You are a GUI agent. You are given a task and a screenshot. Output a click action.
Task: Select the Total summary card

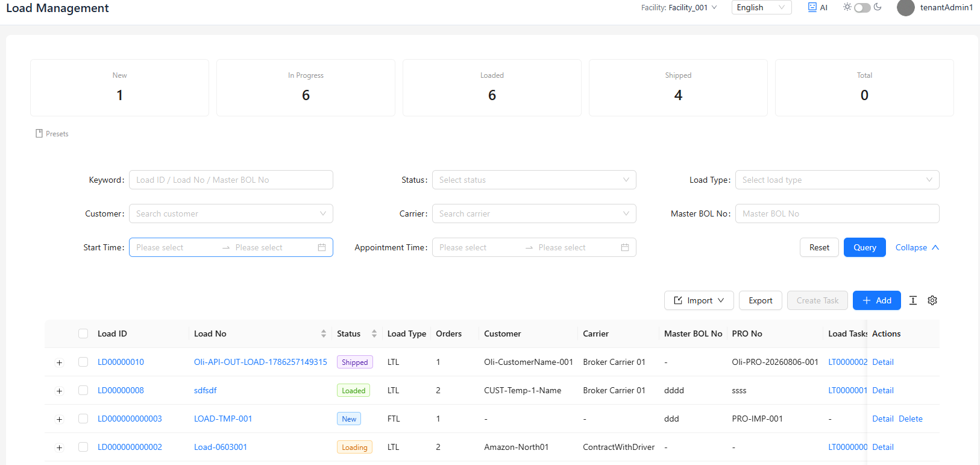click(864, 87)
